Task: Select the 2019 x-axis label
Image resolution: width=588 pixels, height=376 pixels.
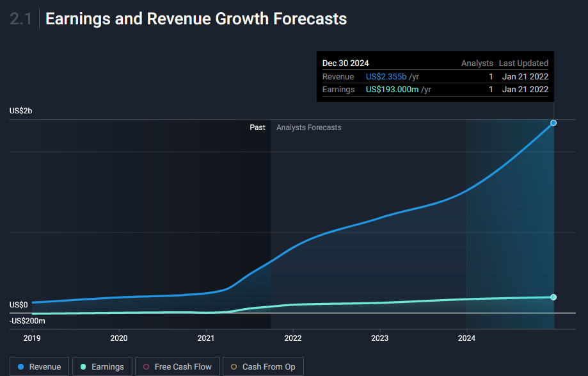Action: (x=31, y=338)
